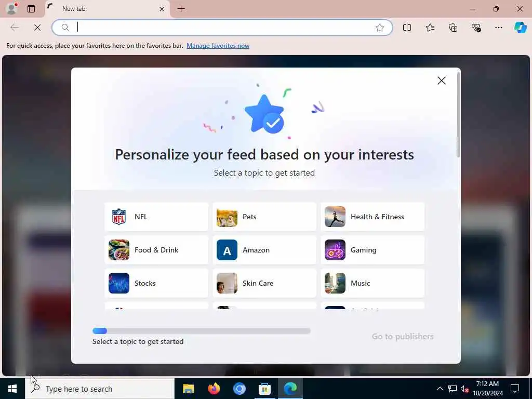The image size is (532, 399).
Task: Choose the Amazon topic
Action: [x=264, y=250]
